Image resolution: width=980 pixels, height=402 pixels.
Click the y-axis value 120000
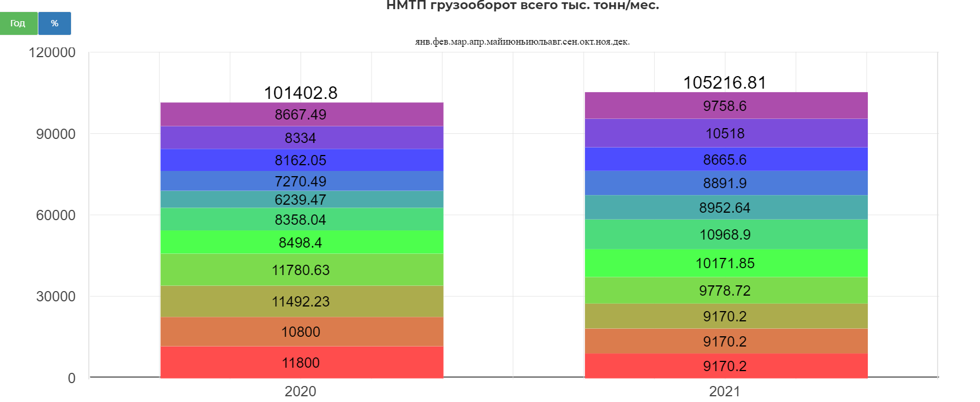click(x=52, y=53)
